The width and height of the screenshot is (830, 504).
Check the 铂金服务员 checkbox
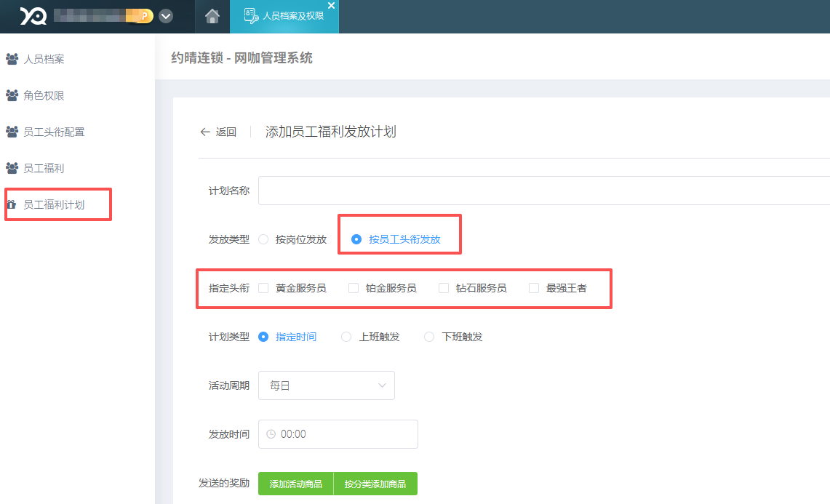click(x=353, y=288)
